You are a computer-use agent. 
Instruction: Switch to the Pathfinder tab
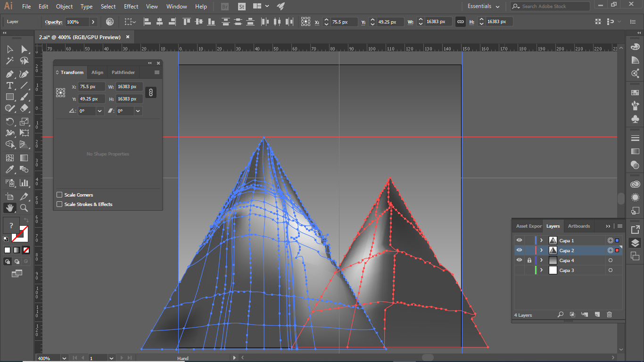point(123,73)
